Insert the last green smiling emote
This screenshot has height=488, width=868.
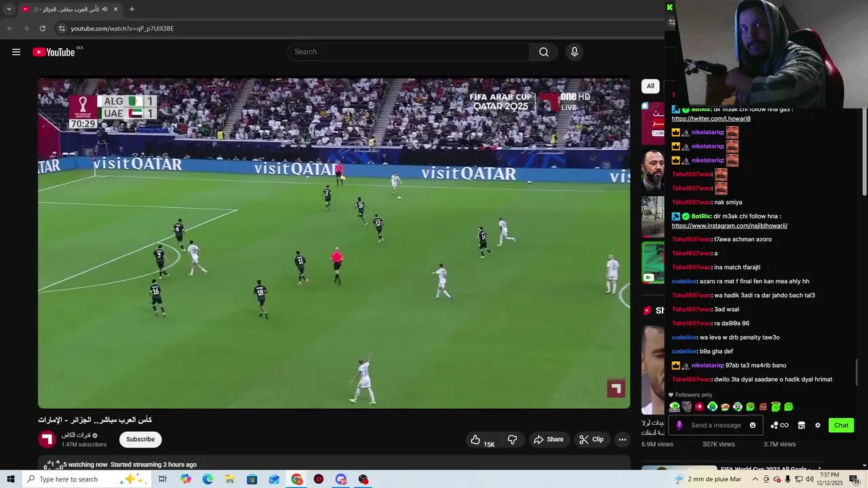(x=789, y=407)
